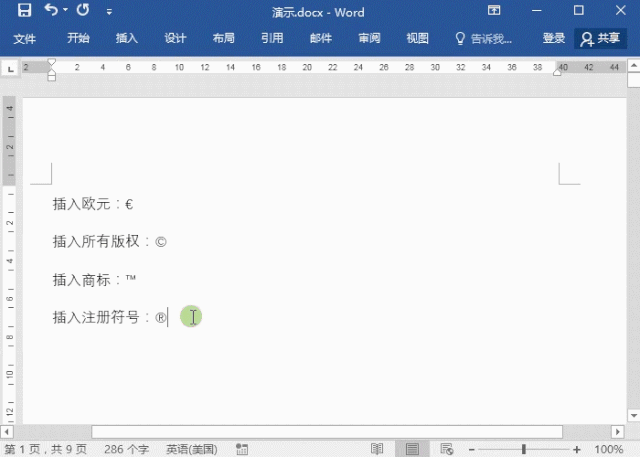This screenshot has height=457, width=640.
Task: Open the 审阅 tab
Action: coord(369,38)
